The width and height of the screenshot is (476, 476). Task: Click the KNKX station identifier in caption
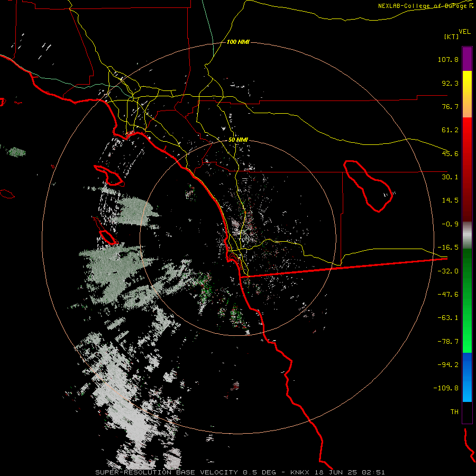(300, 472)
